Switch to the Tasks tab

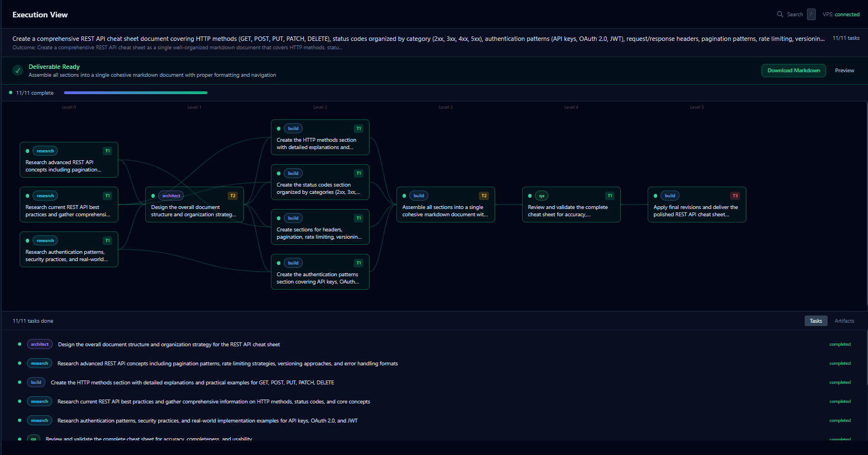[x=816, y=321]
